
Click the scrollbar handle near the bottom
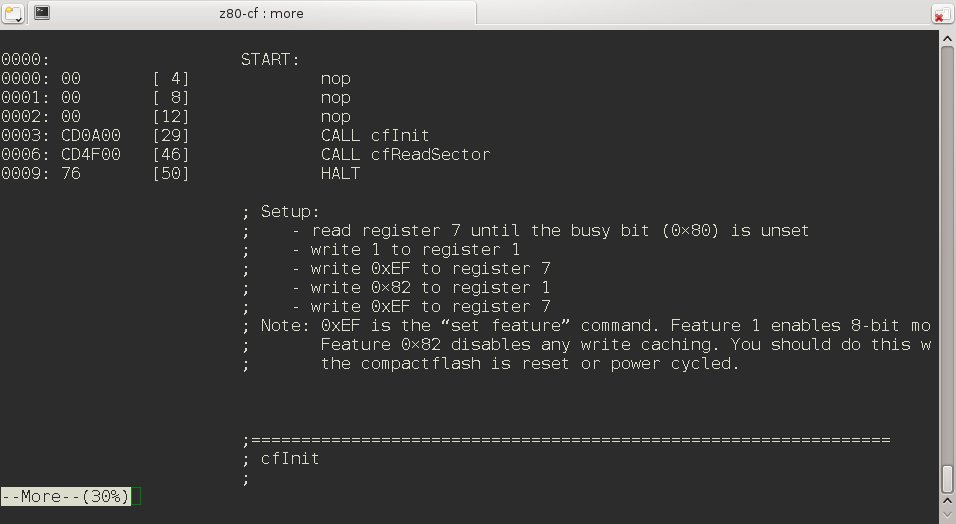click(947, 479)
